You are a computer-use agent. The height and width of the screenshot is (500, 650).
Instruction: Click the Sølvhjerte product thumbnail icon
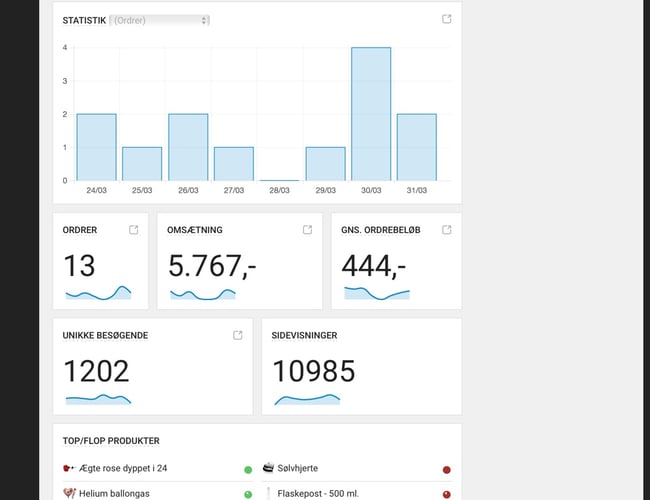[269, 468]
